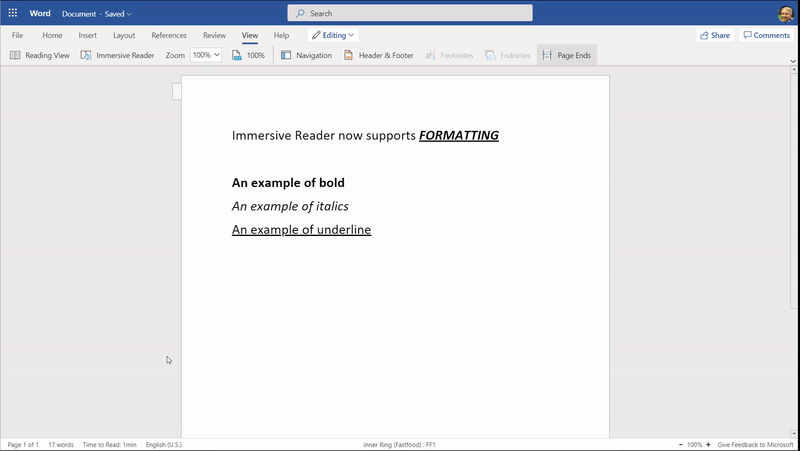Switch to the Review tab

click(214, 35)
